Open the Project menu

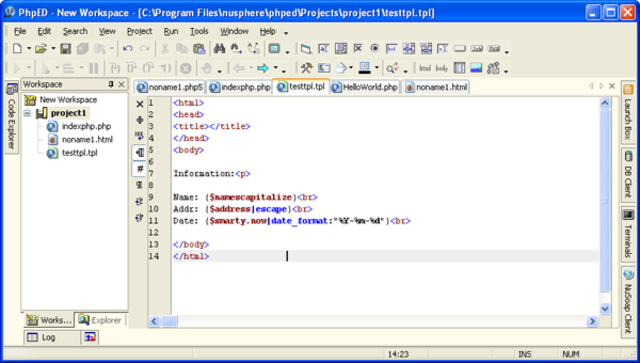click(140, 31)
